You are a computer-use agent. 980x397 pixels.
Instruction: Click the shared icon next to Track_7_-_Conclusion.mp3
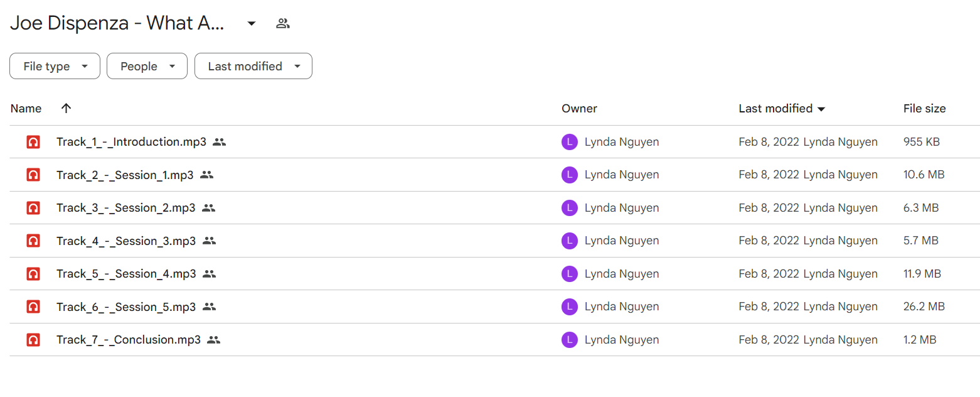point(214,340)
